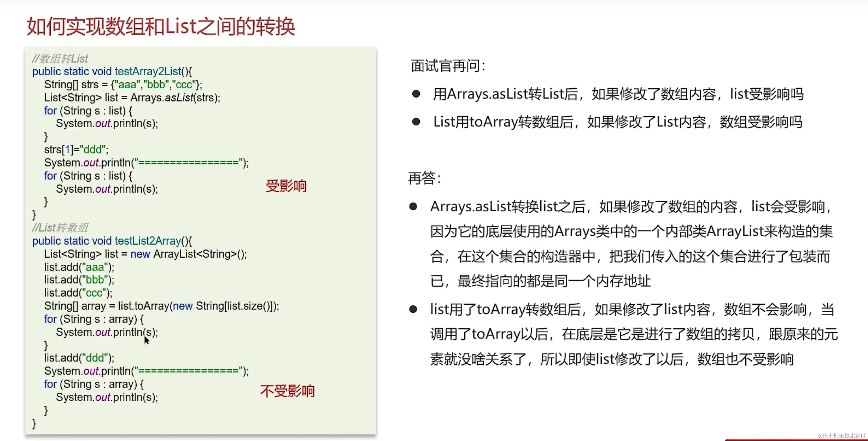Click the slide title about 数组和List转换

(161, 27)
